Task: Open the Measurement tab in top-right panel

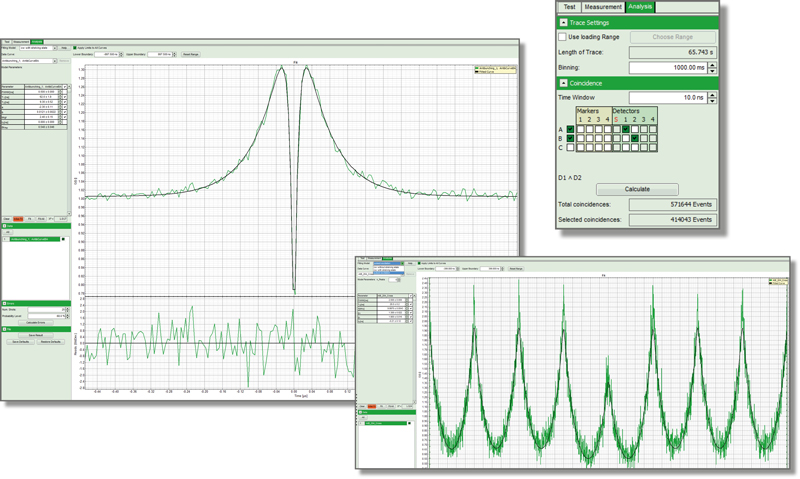Action: [x=603, y=7]
